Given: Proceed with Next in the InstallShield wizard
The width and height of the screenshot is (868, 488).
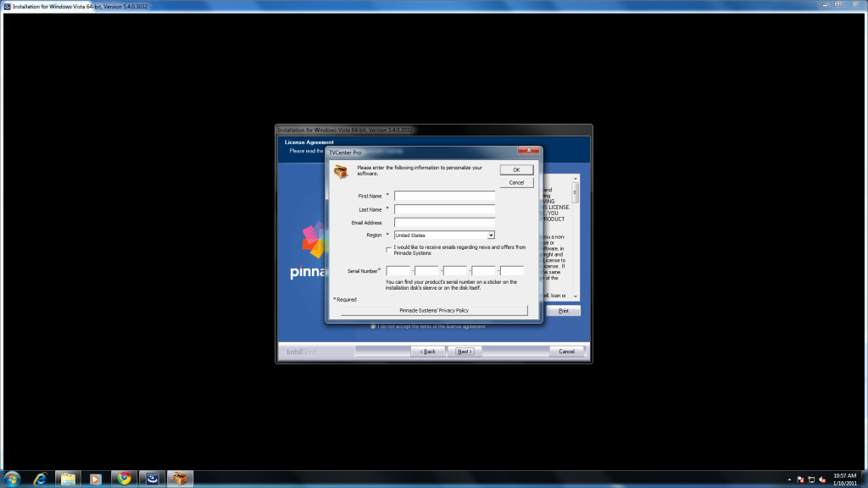Looking at the screenshot, I should point(465,352).
